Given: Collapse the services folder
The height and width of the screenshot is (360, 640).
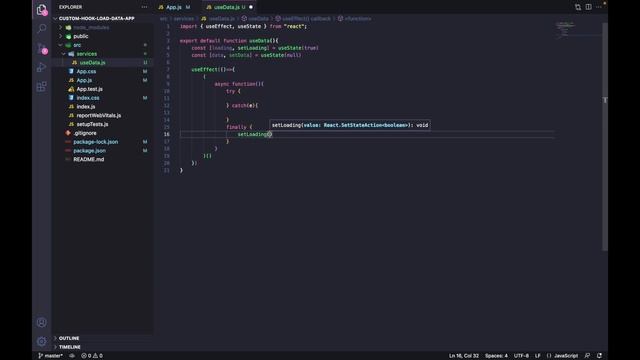Looking at the screenshot, I should [x=87, y=54].
